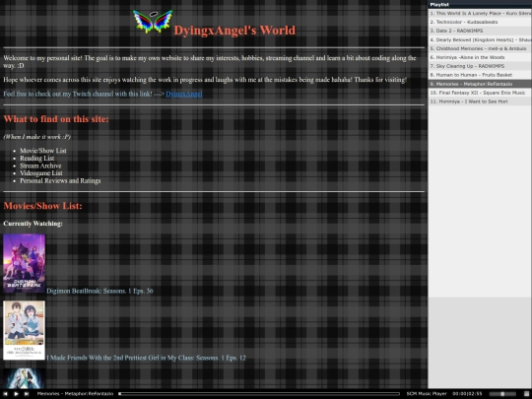The height and width of the screenshot is (399, 532).
Task: Skip to the previous track in music player
Action: [5, 393]
